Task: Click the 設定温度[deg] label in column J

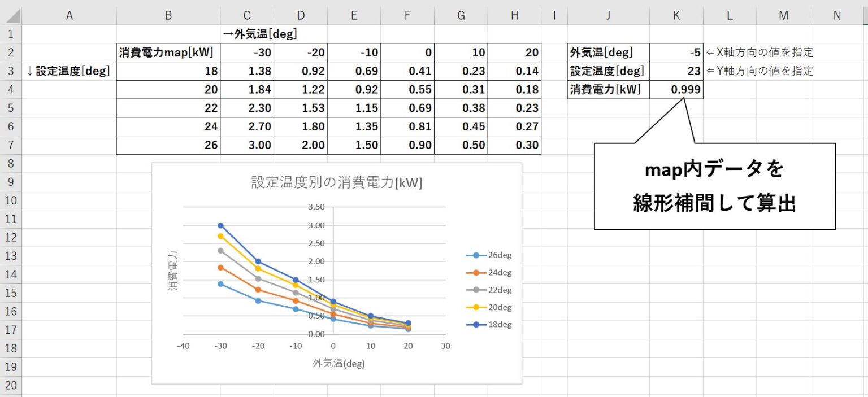Action: pyautogui.click(x=609, y=71)
